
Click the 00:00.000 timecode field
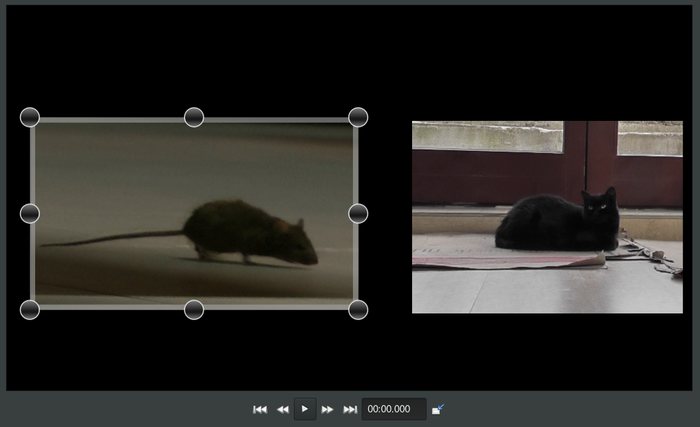(x=393, y=409)
